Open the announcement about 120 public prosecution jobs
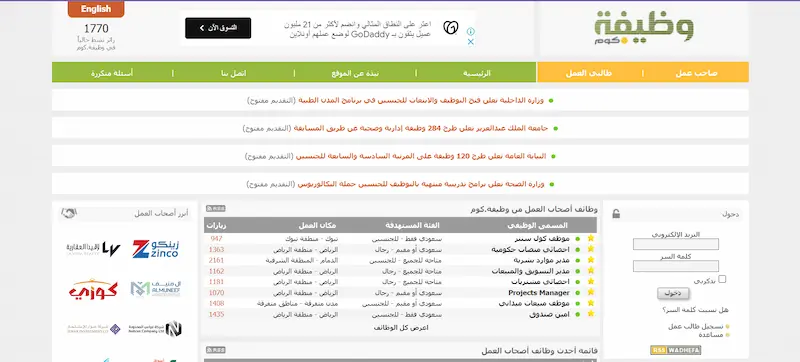The width and height of the screenshot is (800, 362). (x=421, y=156)
